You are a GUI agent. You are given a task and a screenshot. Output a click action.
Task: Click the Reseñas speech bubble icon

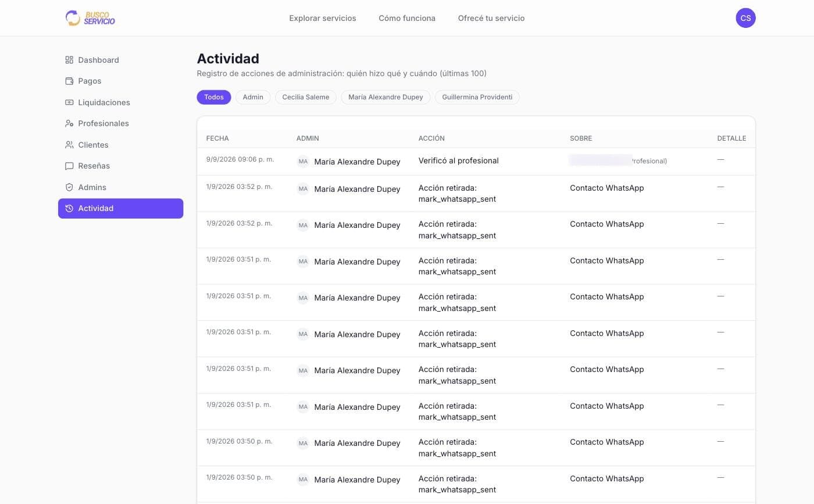pyautogui.click(x=69, y=166)
